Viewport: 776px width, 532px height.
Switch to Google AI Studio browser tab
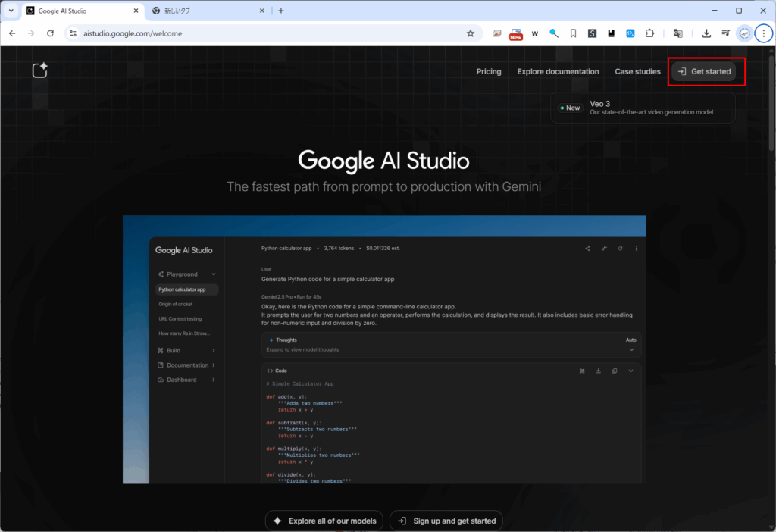83,11
